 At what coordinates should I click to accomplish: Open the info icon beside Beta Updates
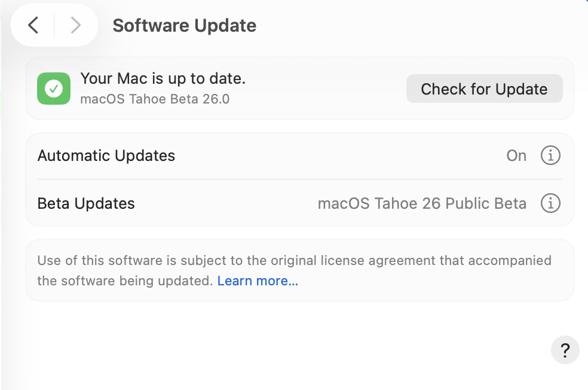[x=550, y=203]
